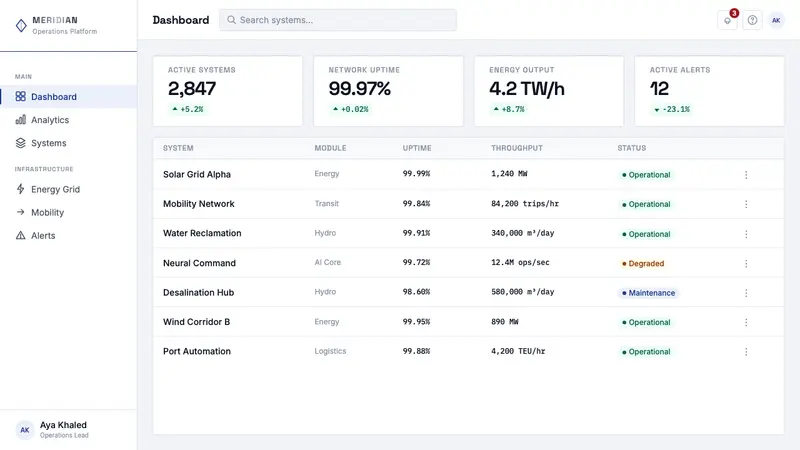Open the Active Systems 2,847 card

coord(228,91)
